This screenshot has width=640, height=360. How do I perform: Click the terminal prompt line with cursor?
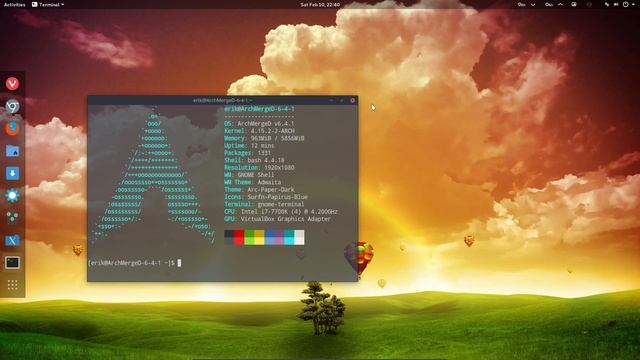pyautogui.click(x=135, y=263)
